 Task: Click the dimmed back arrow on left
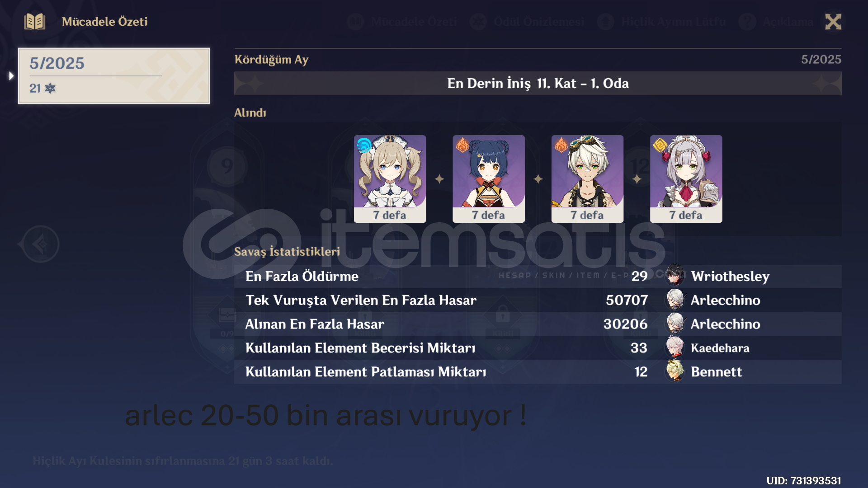coord(41,244)
